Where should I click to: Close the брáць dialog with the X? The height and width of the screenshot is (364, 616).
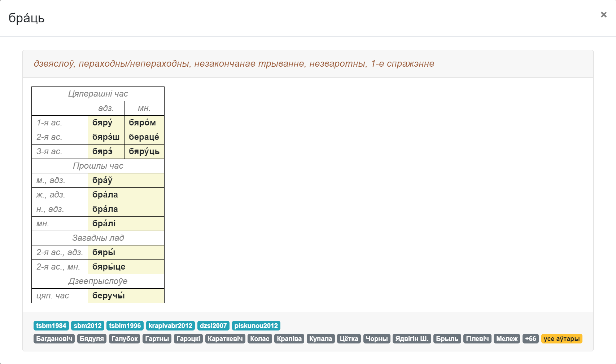[x=603, y=15]
